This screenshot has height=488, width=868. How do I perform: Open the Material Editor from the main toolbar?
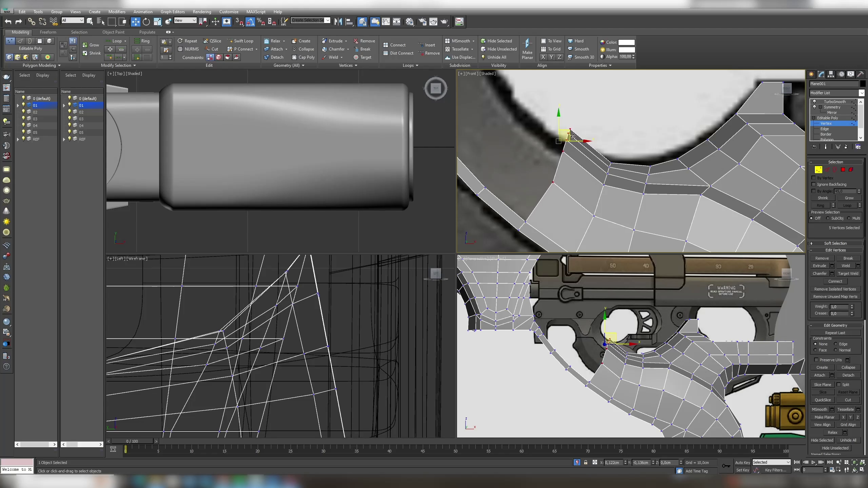(x=410, y=21)
